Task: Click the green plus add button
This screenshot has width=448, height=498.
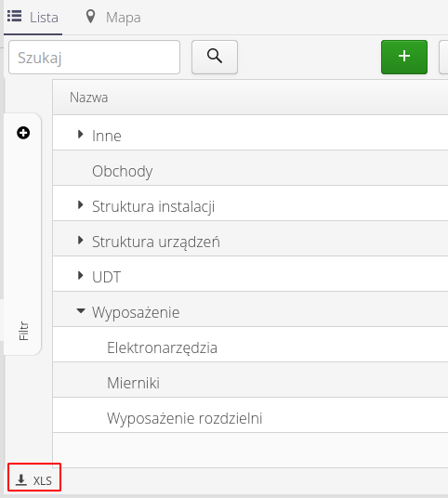Action: [x=404, y=58]
